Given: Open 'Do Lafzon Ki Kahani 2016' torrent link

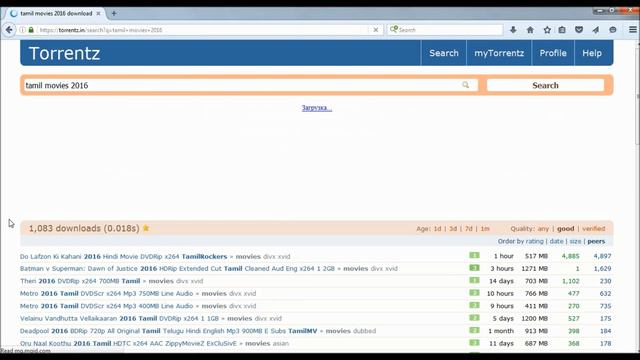Looking at the screenshot, I should [x=123, y=256].
